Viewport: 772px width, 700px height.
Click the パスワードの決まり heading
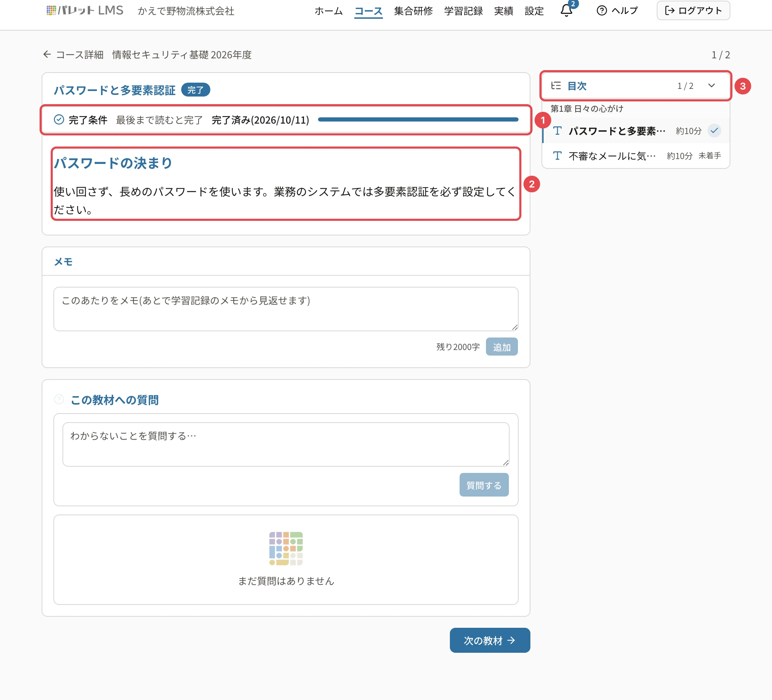[x=113, y=163]
